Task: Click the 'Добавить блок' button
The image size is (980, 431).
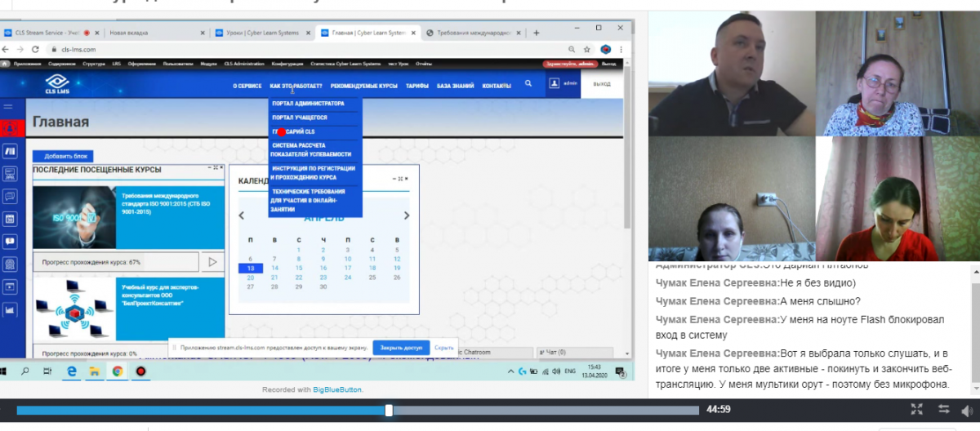Action: coord(64,156)
